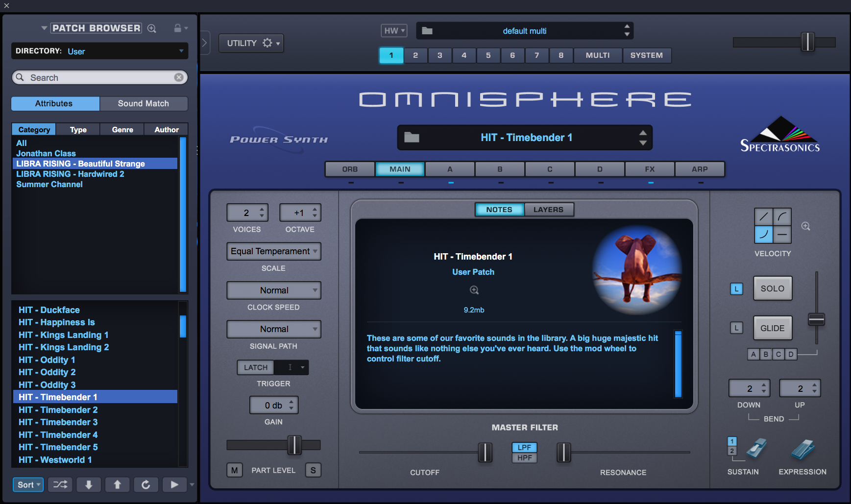Click the Utility gear icon
The image size is (851, 504).
pos(267,43)
